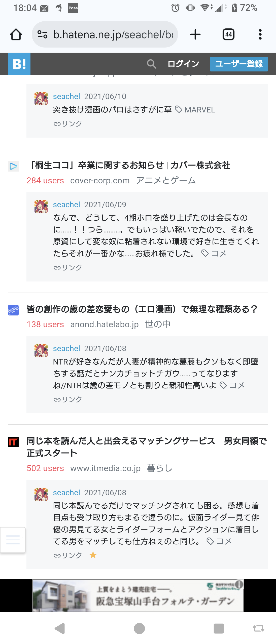Expand the floating hamburger menu button

[x=13, y=540]
